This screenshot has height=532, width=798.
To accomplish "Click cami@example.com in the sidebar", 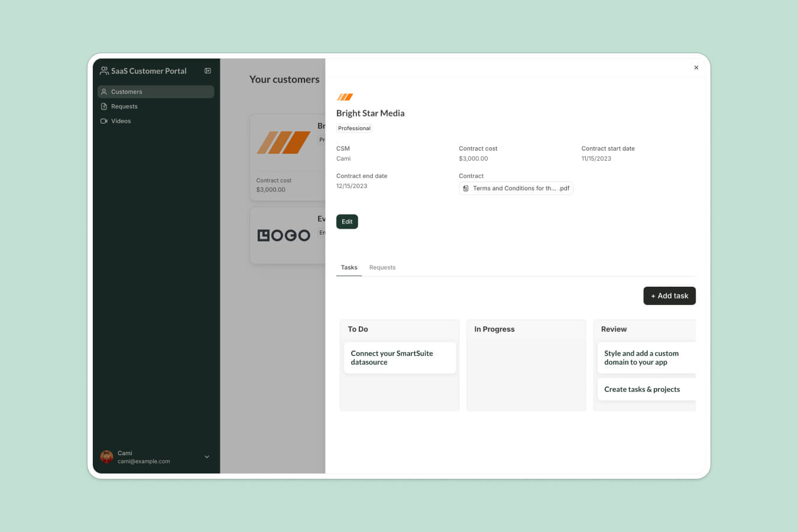I will pyautogui.click(x=144, y=462).
